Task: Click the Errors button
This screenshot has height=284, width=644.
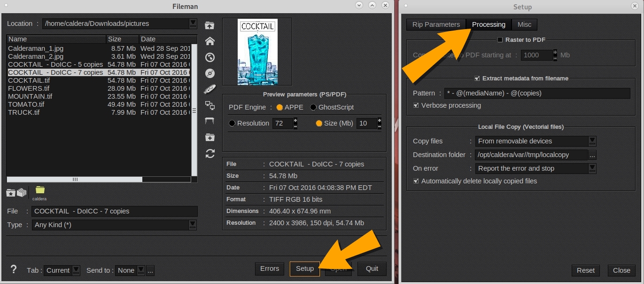Action: pyautogui.click(x=269, y=268)
